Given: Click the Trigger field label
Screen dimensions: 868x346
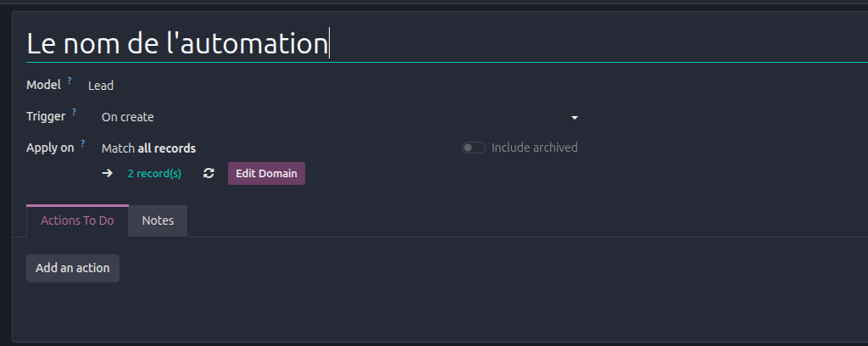Looking at the screenshot, I should point(46,116).
